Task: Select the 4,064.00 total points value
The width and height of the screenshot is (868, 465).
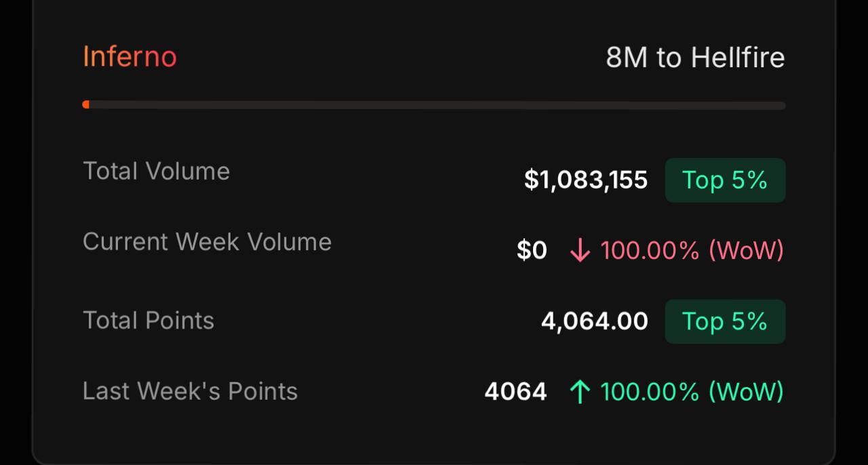Action: [595, 321]
